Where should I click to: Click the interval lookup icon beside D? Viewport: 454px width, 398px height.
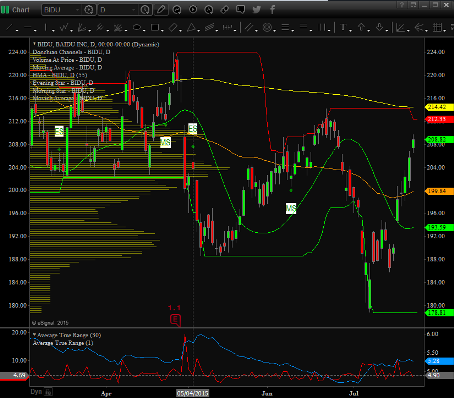coord(145,10)
